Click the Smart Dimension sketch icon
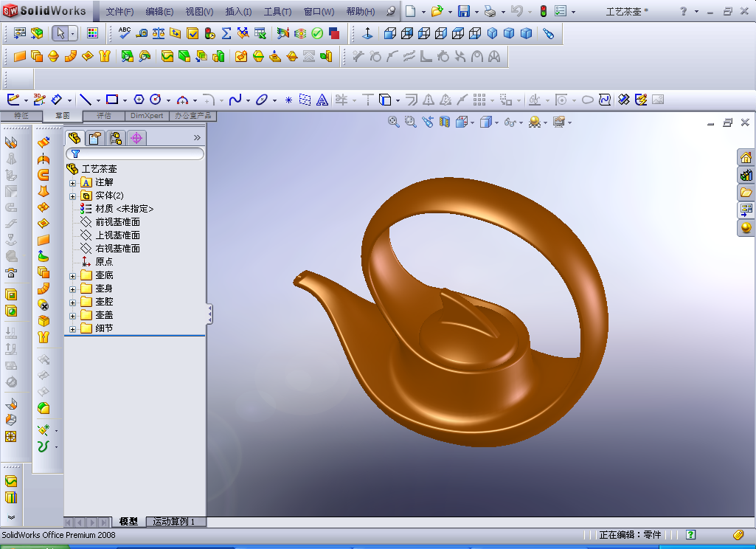 tap(56, 100)
